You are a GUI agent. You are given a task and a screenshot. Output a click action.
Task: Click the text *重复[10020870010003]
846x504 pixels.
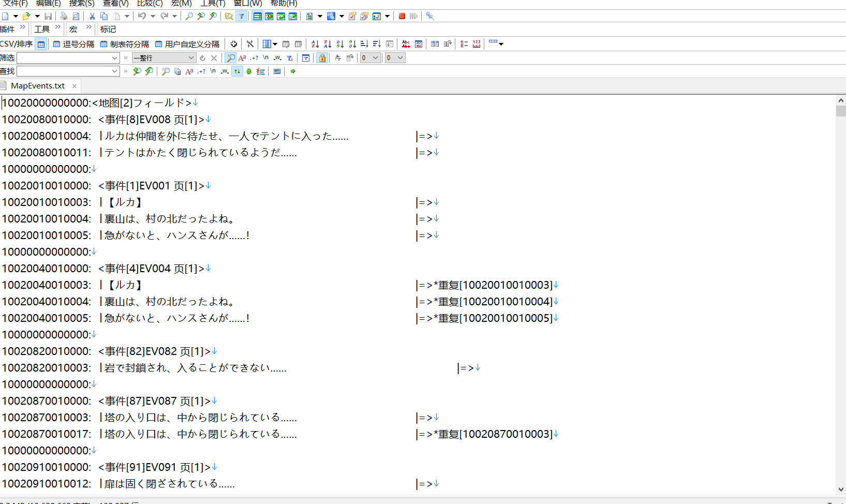click(x=493, y=434)
